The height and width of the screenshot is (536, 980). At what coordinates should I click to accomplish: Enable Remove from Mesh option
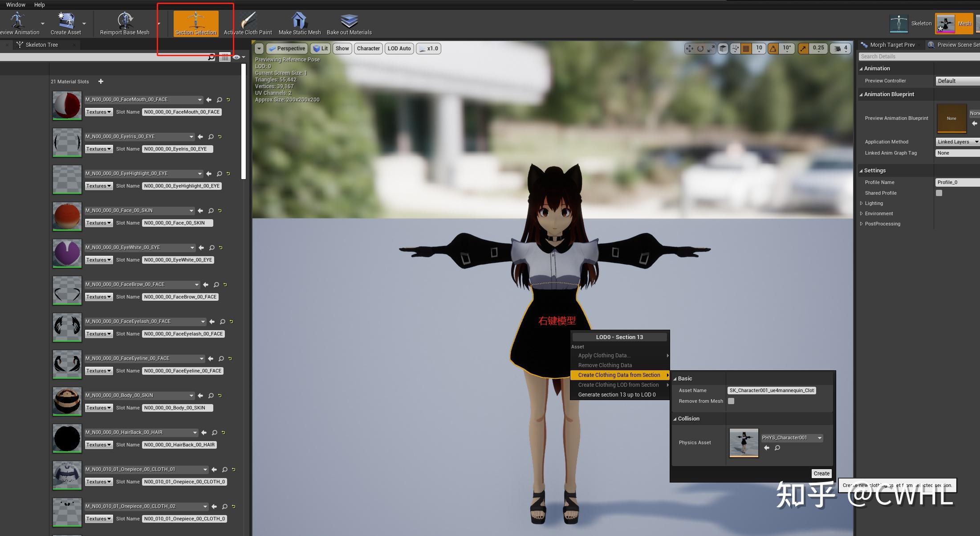[x=731, y=401]
